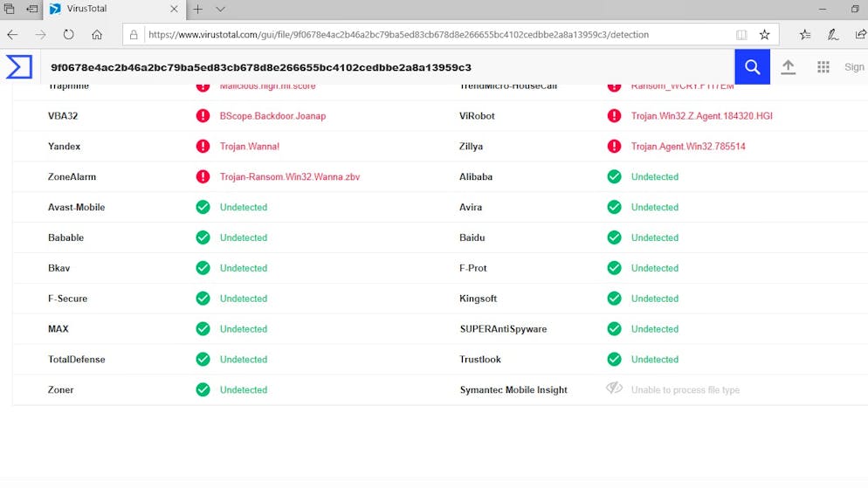Click ViRobot red alert icon

coord(615,115)
